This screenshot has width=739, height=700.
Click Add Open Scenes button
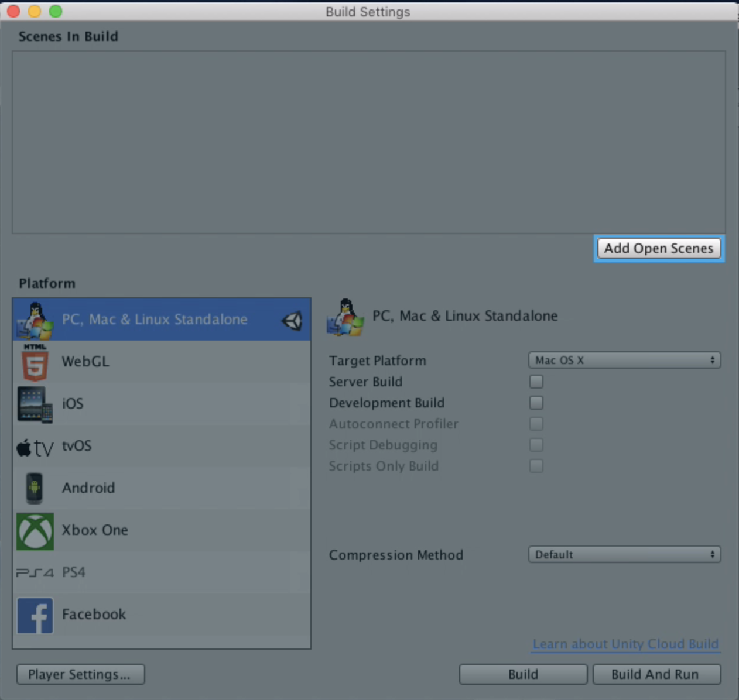click(x=659, y=248)
